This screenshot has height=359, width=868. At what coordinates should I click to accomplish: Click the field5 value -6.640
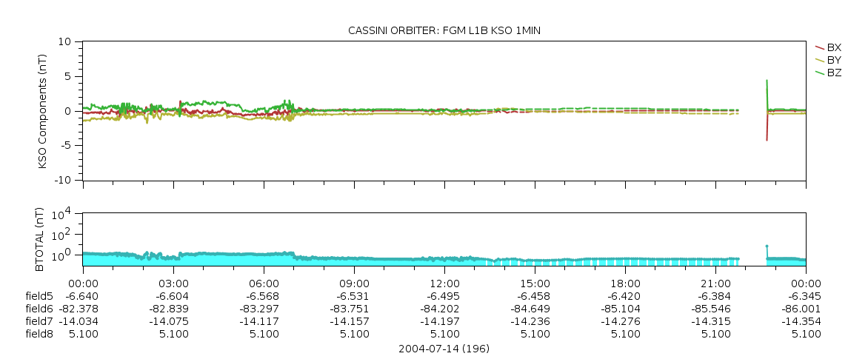pos(82,296)
